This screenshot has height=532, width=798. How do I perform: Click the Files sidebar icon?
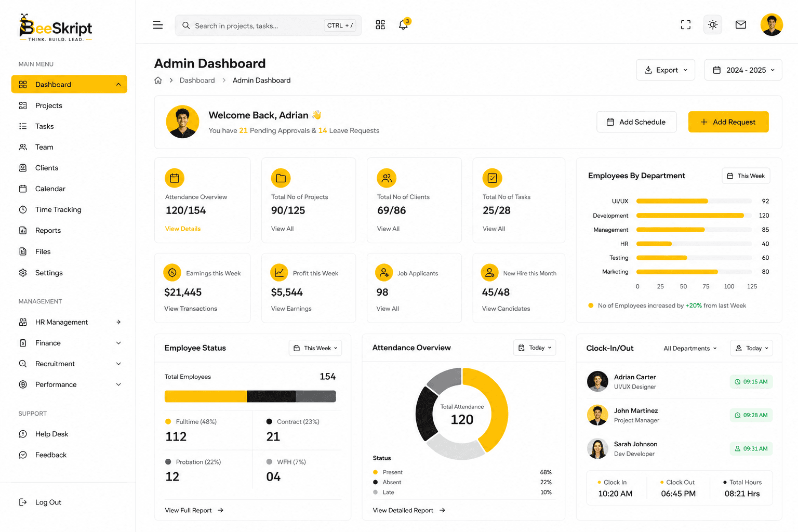[23, 251]
